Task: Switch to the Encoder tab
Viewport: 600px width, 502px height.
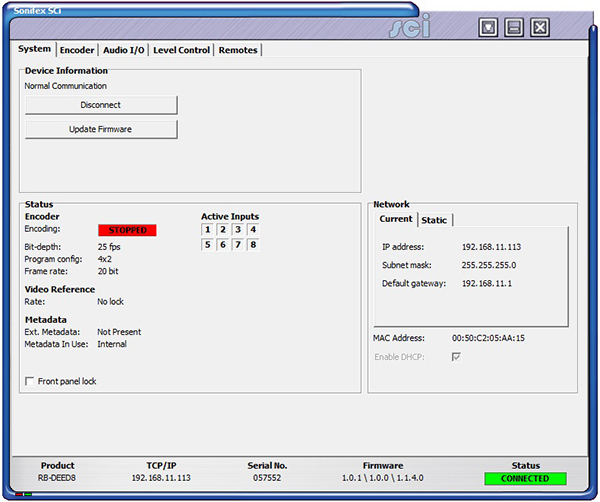Action: (x=77, y=50)
